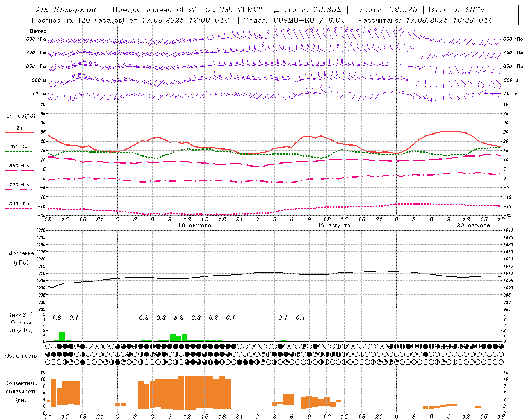The image size is (525, 420).
Task: Click the Облачность cloud cover label
Action: click(21, 356)
